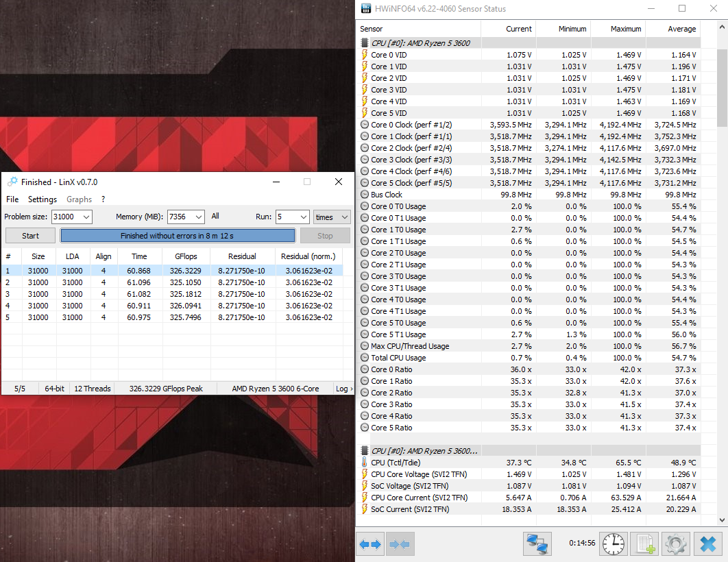Open HWiNFO sensor settings gear icon

(675, 545)
